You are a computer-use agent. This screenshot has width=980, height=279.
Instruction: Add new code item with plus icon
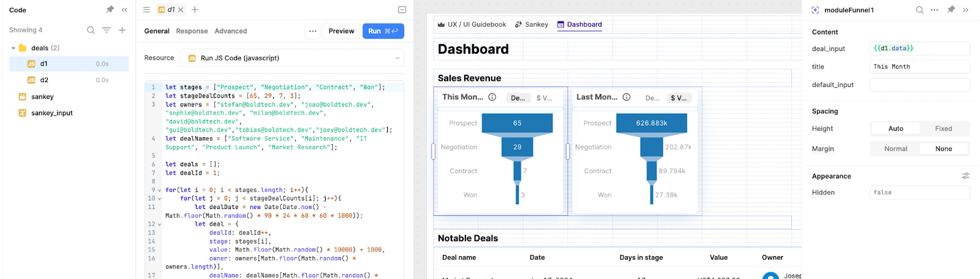122,30
